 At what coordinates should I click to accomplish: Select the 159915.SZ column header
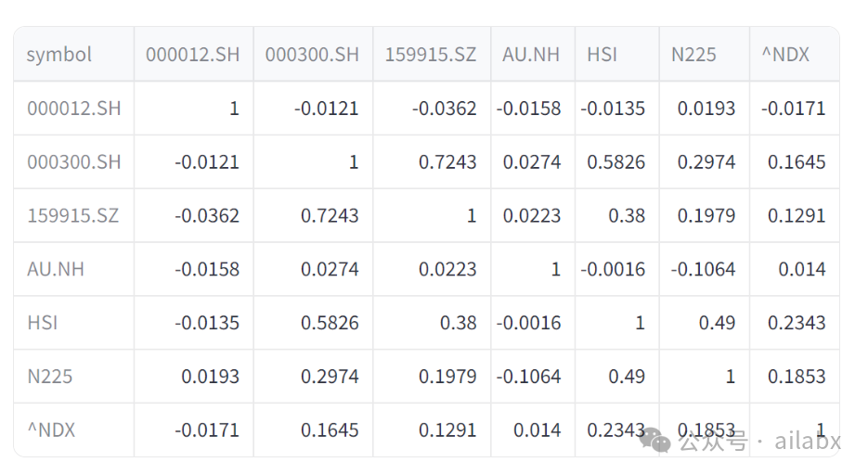(431, 55)
